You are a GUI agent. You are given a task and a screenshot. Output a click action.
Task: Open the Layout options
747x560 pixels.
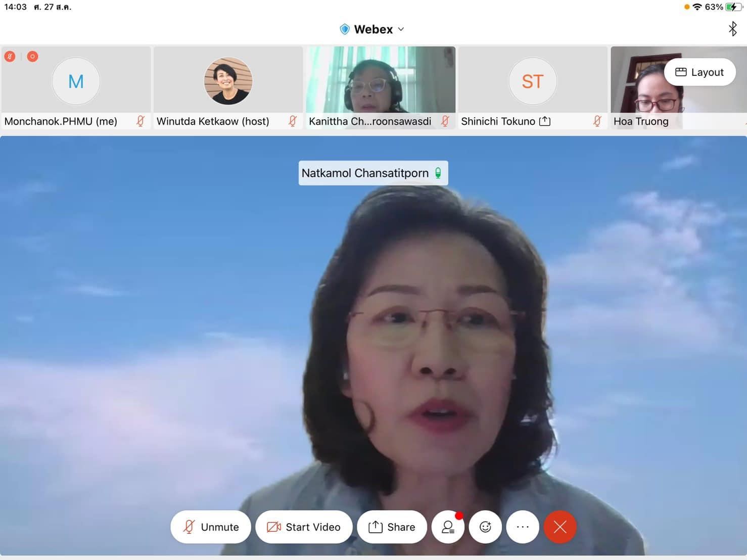[x=699, y=72]
